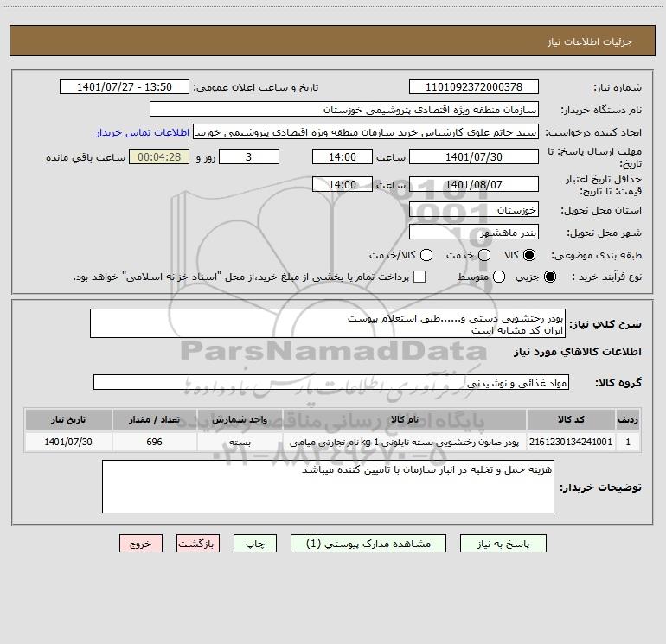Click the item code cell 2161230134241001
This screenshot has width=666, height=644.
(x=571, y=442)
